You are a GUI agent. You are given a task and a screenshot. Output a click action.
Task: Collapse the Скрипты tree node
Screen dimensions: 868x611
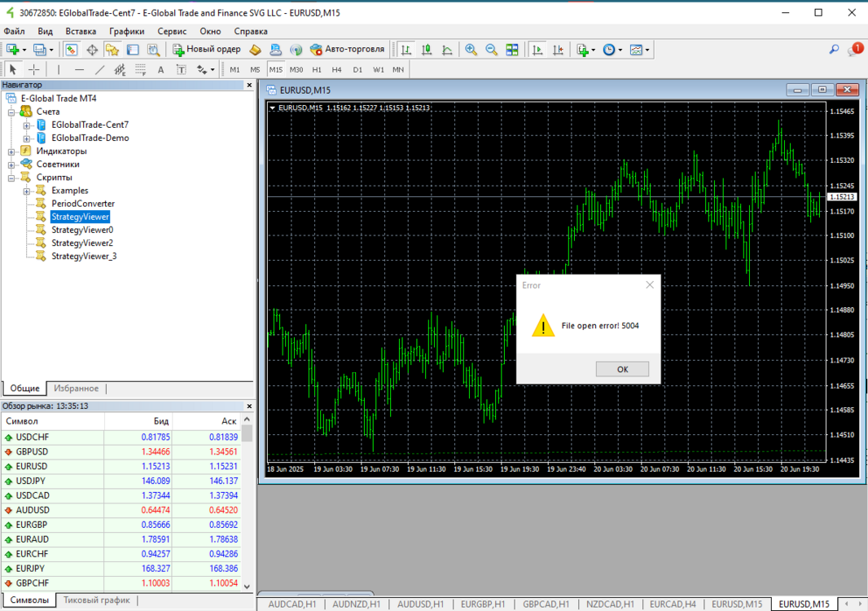[x=11, y=178]
